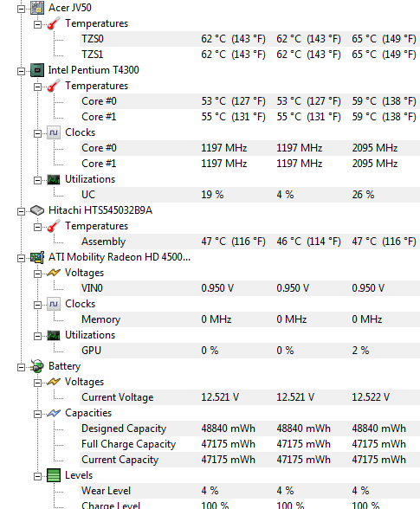Select the Capacities label under Battery
420x509 pixels.
coord(88,413)
